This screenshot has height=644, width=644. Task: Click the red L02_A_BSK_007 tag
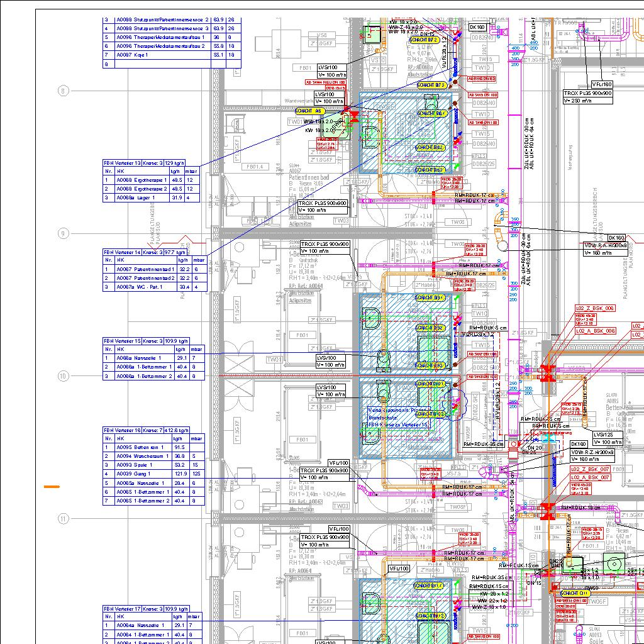coord(590,477)
